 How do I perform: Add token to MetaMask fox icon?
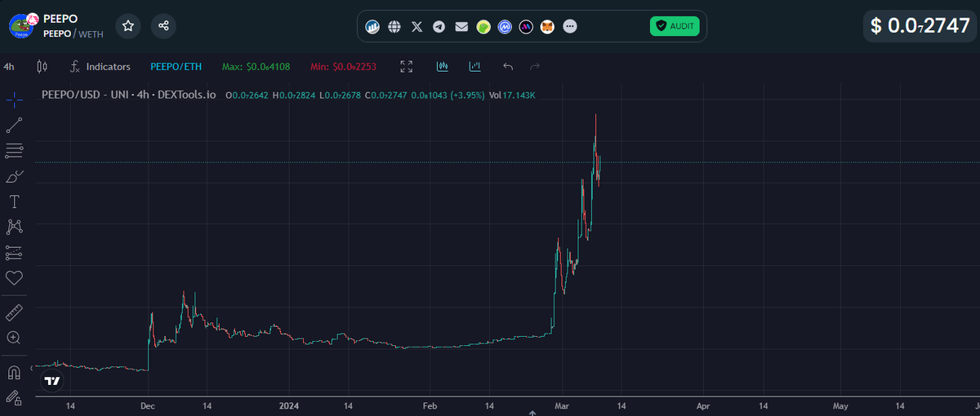tap(548, 26)
